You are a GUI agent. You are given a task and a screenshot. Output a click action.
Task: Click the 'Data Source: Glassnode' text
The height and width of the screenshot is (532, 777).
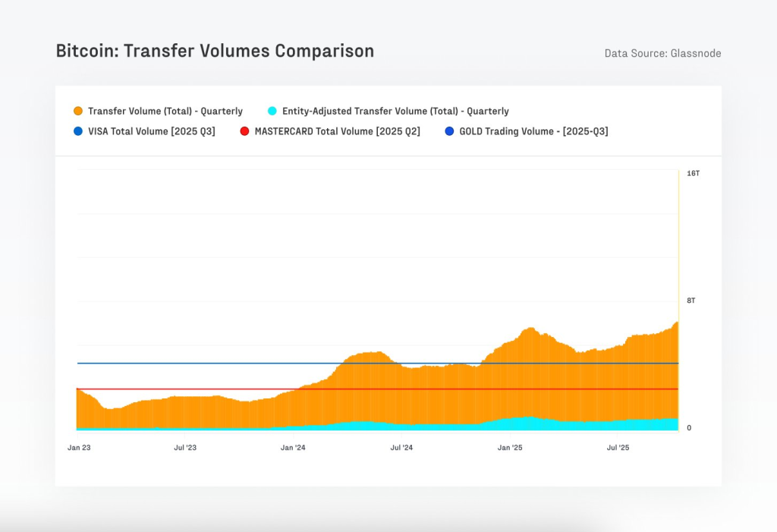pos(662,53)
